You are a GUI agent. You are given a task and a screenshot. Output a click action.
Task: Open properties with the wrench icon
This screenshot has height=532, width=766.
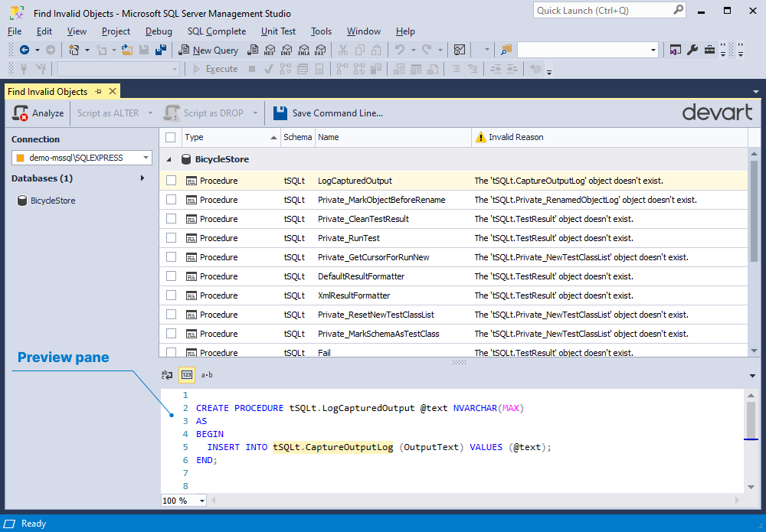click(692, 50)
